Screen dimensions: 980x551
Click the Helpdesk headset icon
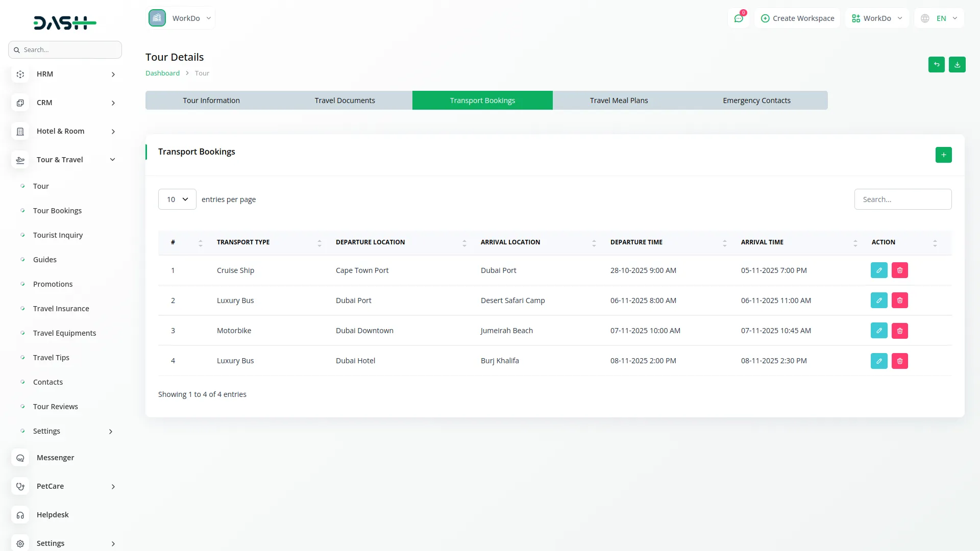tap(20, 515)
